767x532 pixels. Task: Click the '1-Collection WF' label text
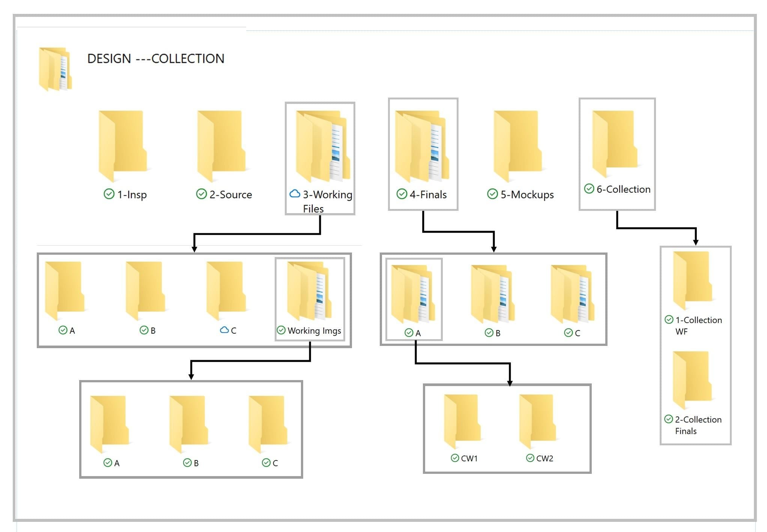699,326
